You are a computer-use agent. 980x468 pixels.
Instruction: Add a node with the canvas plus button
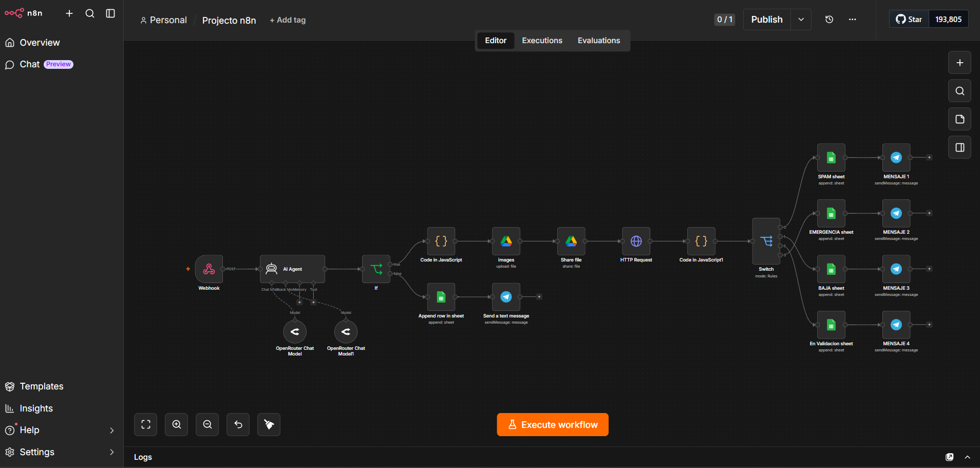click(x=959, y=63)
